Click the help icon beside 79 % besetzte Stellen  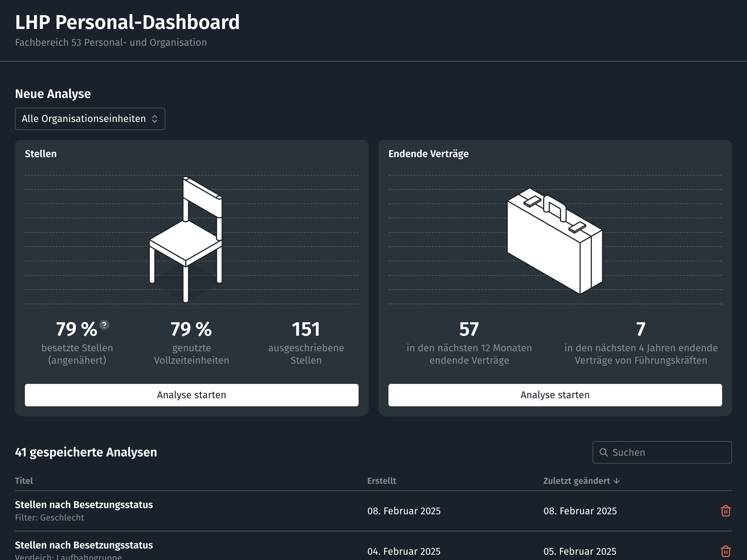104,325
